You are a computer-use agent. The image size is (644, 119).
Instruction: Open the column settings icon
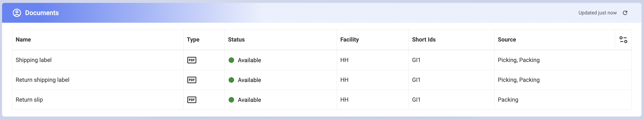click(x=623, y=40)
